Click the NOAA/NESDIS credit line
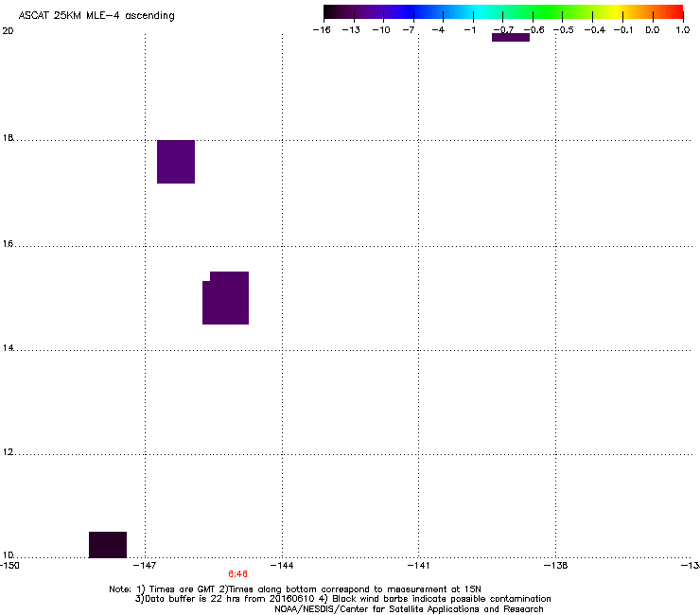This screenshot has width=700, height=615. (409, 609)
